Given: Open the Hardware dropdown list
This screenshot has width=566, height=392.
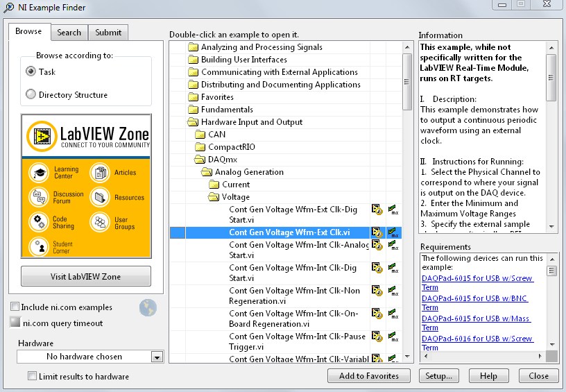Looking at the screenshot, I should click(157, 357).
